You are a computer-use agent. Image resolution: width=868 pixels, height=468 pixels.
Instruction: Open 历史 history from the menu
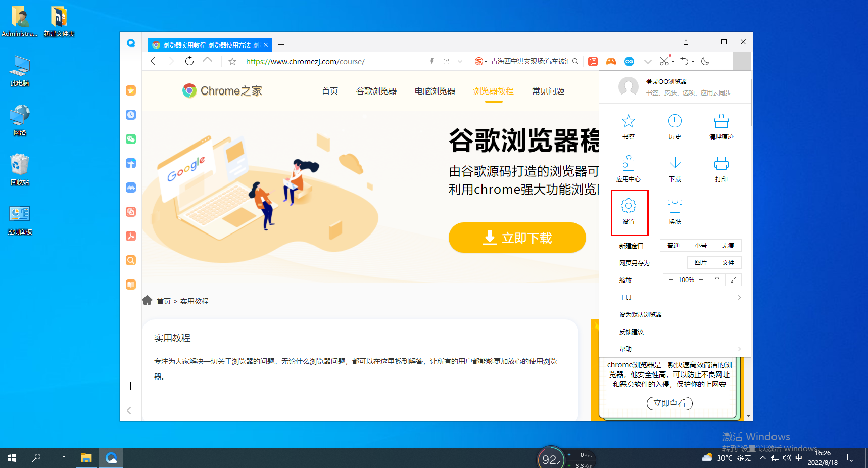coord(675,126)
